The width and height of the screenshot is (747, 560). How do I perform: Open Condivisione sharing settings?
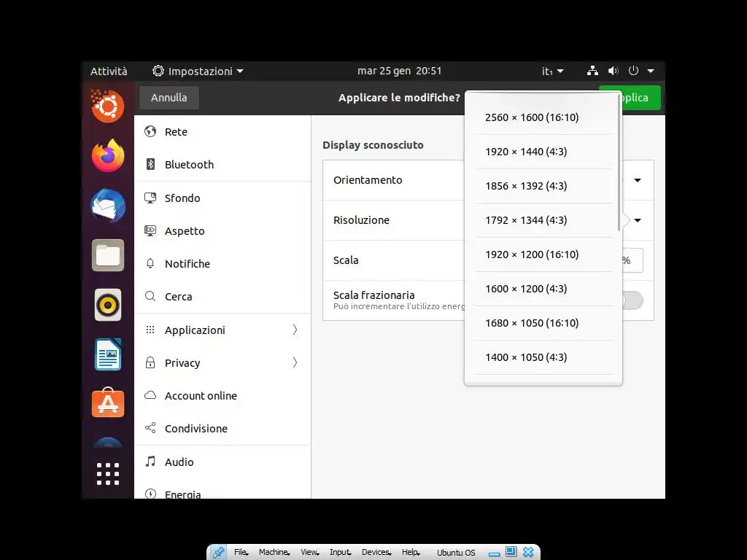(x=222, y=429)
